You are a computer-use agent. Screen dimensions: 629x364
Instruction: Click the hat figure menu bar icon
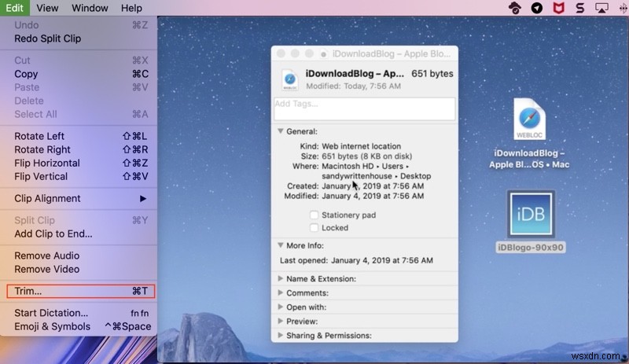[x=515, y=8]
